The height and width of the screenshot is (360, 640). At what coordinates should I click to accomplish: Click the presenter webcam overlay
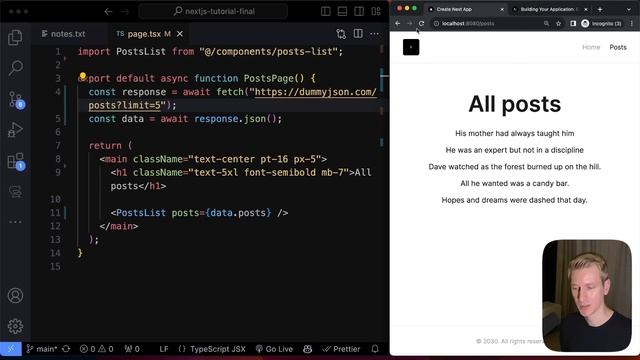[587, 296]
